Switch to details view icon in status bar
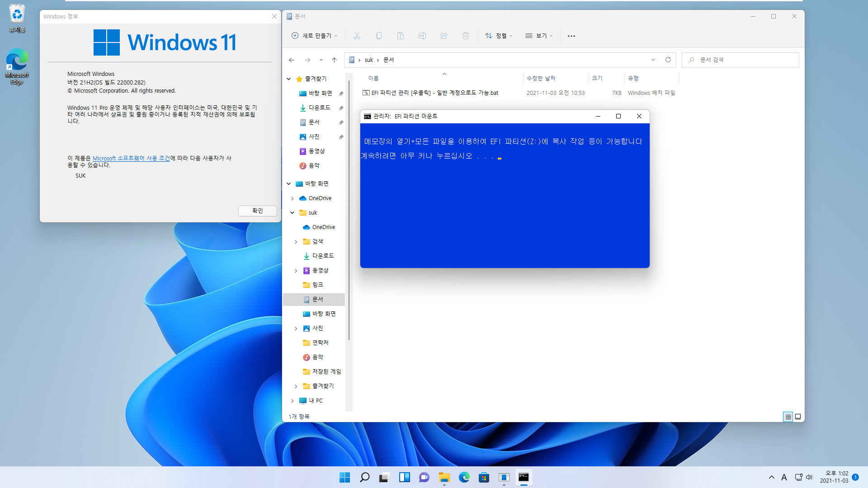This screenshot has height=488, width=868. tap(788, 417)
